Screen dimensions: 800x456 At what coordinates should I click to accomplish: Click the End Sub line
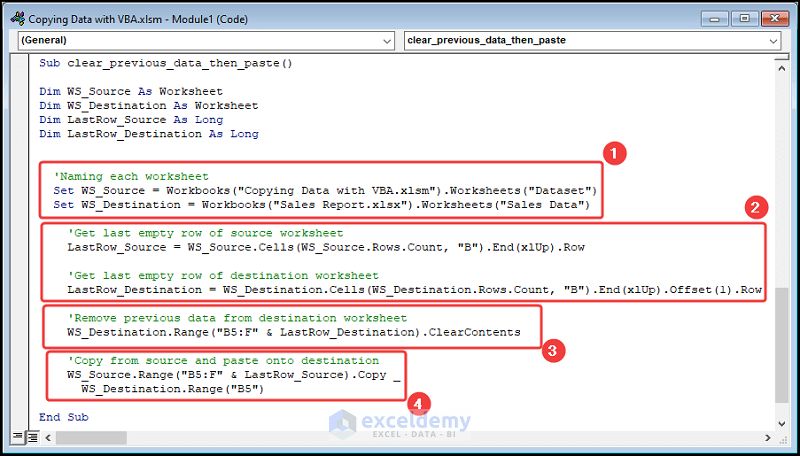[x=64, y=417]
